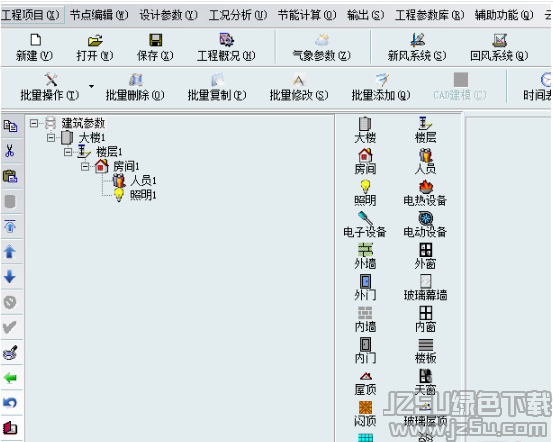Add a 外墙 exterior wall component
The width and height of the screenshot is (553, 442).
(x=365, y=256)
